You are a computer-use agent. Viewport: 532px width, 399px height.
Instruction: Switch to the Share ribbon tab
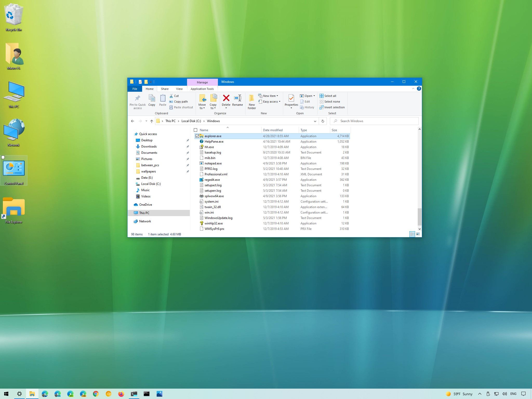coord(165,89)
